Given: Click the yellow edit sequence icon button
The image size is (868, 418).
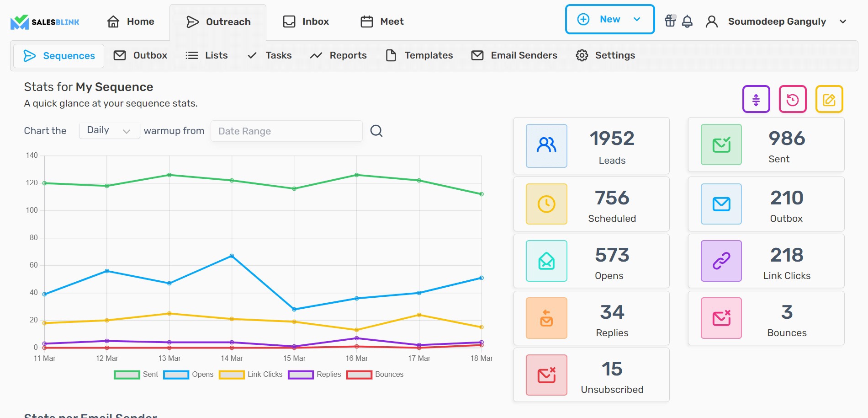Looking at the screenshot, I should click(x=829, y=99).
